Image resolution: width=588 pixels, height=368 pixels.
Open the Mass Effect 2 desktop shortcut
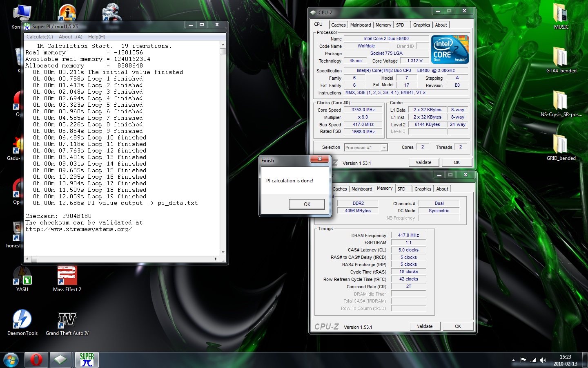point(67,276)
